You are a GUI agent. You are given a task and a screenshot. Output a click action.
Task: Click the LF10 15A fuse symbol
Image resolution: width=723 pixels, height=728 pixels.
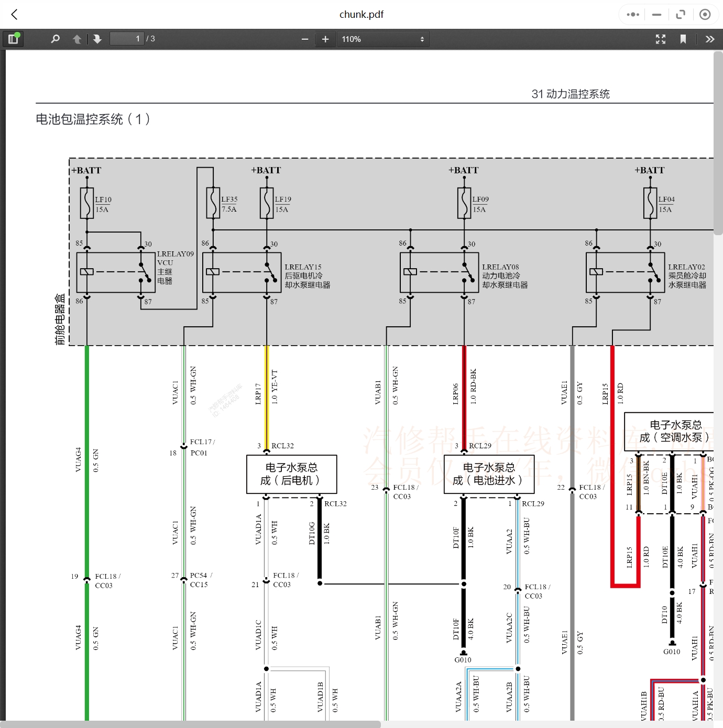click(86, 203)
